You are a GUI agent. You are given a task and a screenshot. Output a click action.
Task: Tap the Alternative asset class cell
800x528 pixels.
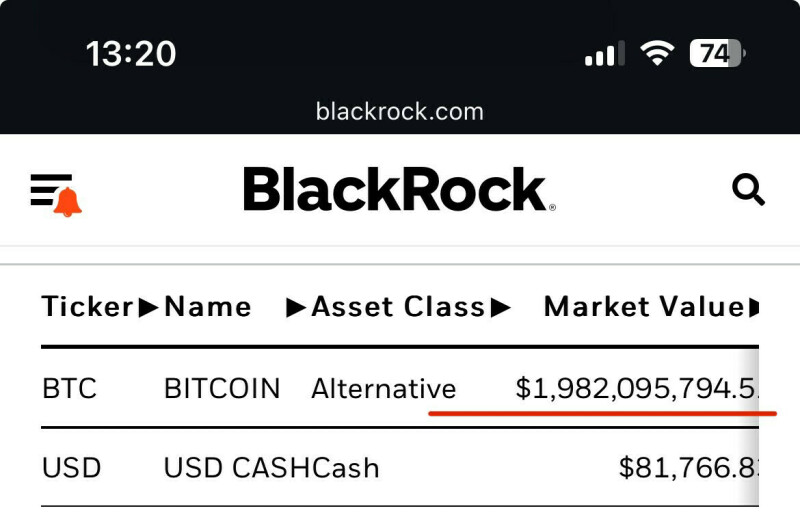point(383,388)
